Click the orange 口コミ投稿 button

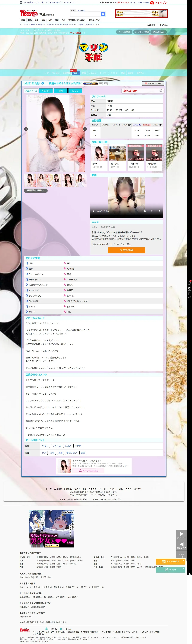tap(127, 250)
